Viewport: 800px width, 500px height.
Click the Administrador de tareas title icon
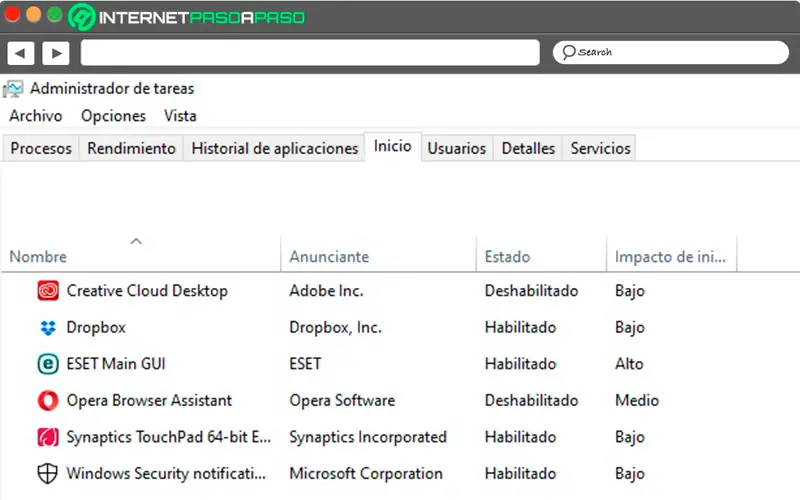[x=13, y=89]
